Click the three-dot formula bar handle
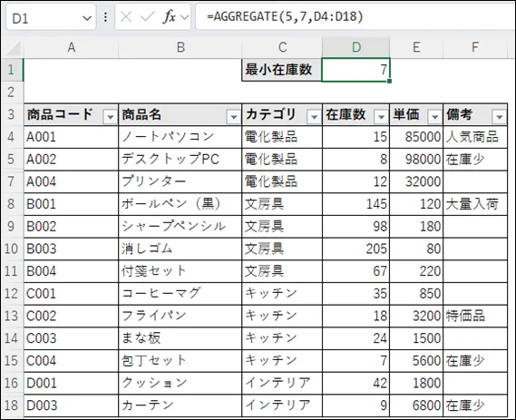The height and width of the screenshot is (420, 516). tap(105, 17)
